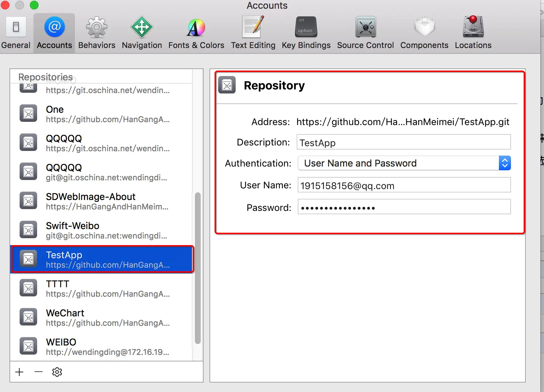Open Components brick icon
Screen dimensions: 544x392
point(424,27)
